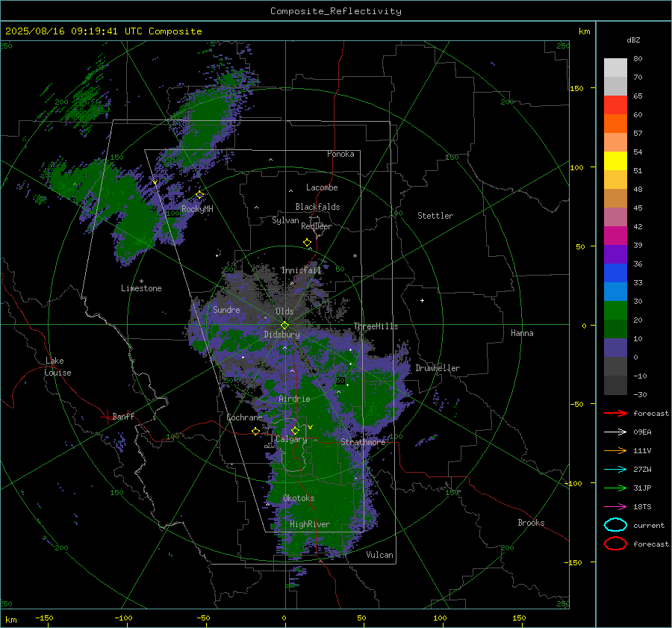Click the orange 111V arrow in legend
Image resolution: width=672 pixels, height=628 pixels.
615,450
